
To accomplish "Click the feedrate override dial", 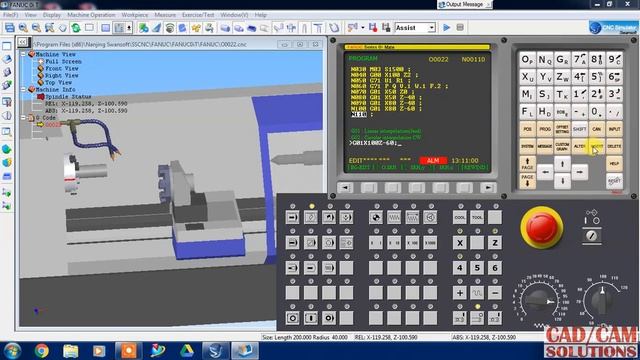I will [541, 301].
